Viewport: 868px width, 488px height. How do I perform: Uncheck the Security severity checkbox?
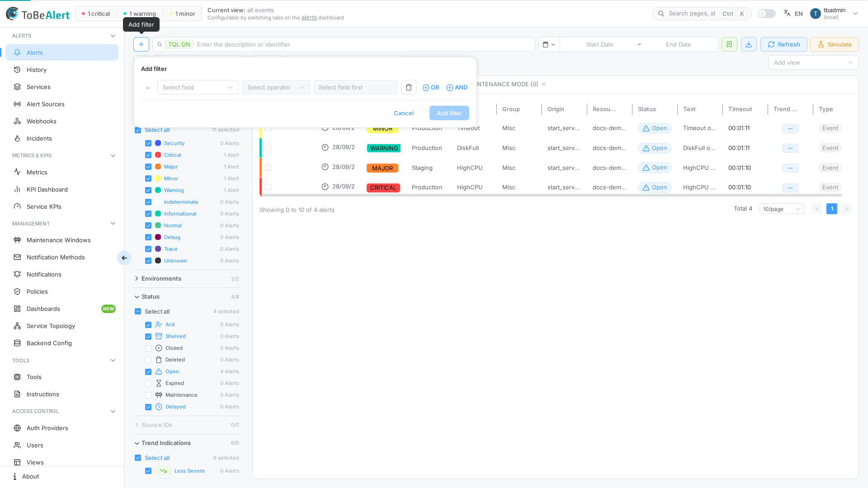click(148, 143)
